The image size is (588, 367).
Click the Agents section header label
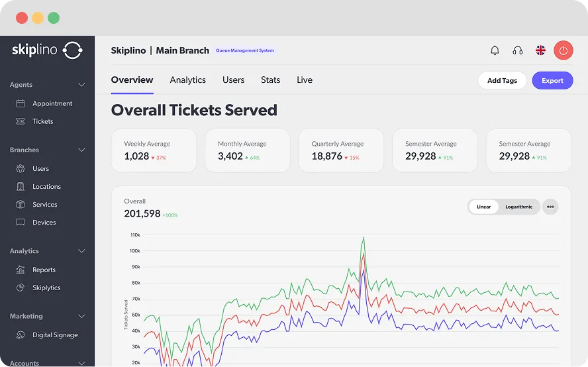point(21,85)
